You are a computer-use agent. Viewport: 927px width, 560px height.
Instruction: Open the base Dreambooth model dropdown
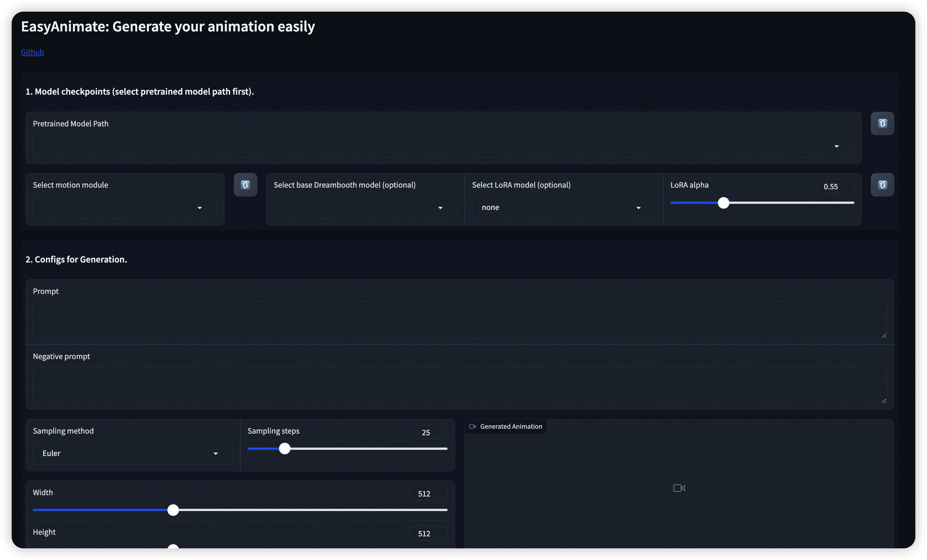pyautogui.click(x=365, y=207)
